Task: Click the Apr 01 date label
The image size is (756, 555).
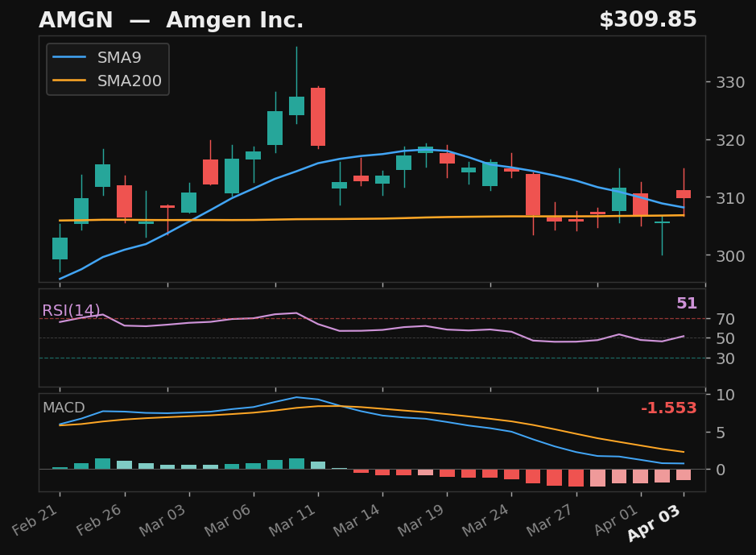Action: (x=617, y=520)
